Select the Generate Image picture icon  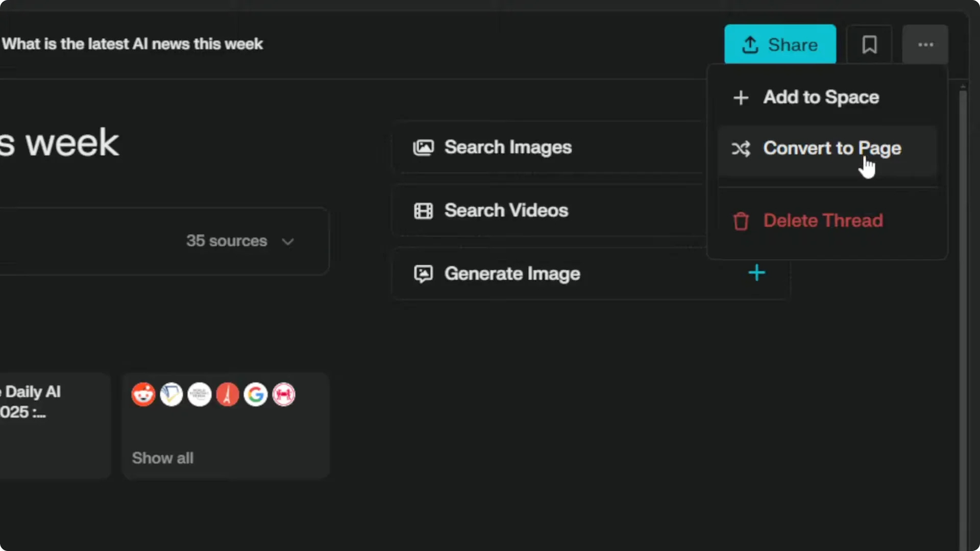click(423, 273)
